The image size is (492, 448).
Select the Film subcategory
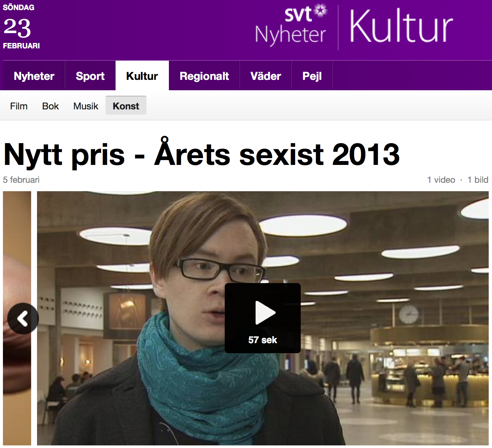19,106
